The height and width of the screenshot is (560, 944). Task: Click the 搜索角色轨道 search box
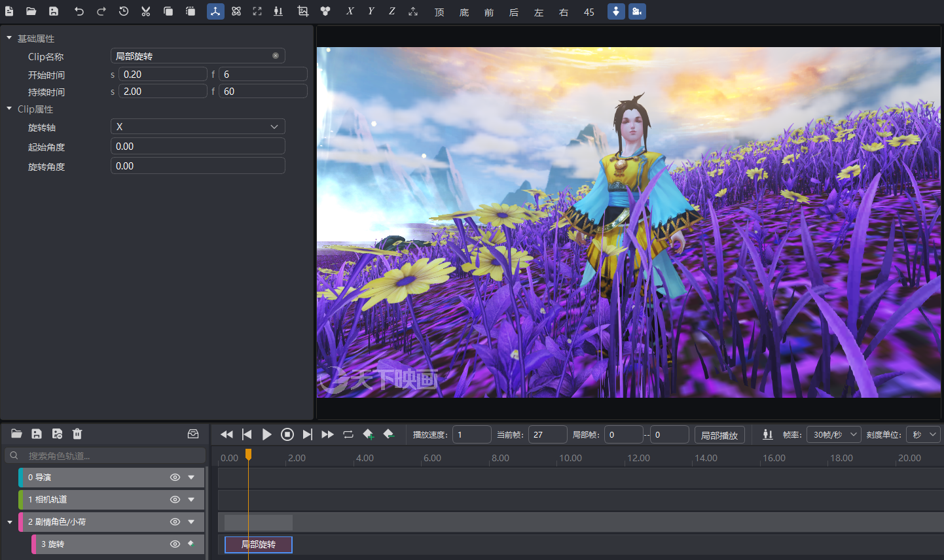[x=105, y=455]
